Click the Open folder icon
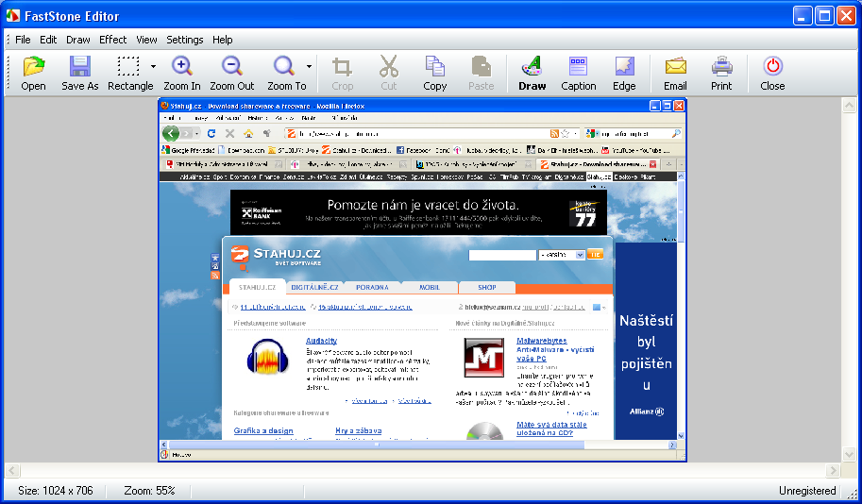Screen dimensions: 862x504 click(x=34, y=66)
